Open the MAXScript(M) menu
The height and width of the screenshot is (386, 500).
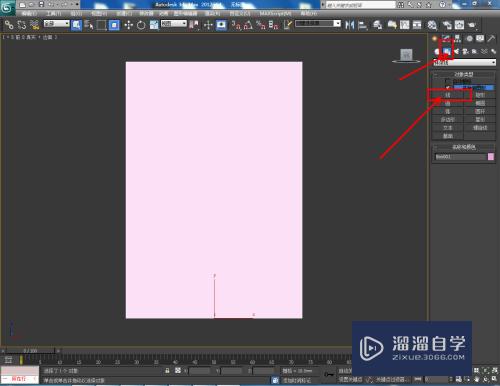pyautogui.click(x=275, y=13)
